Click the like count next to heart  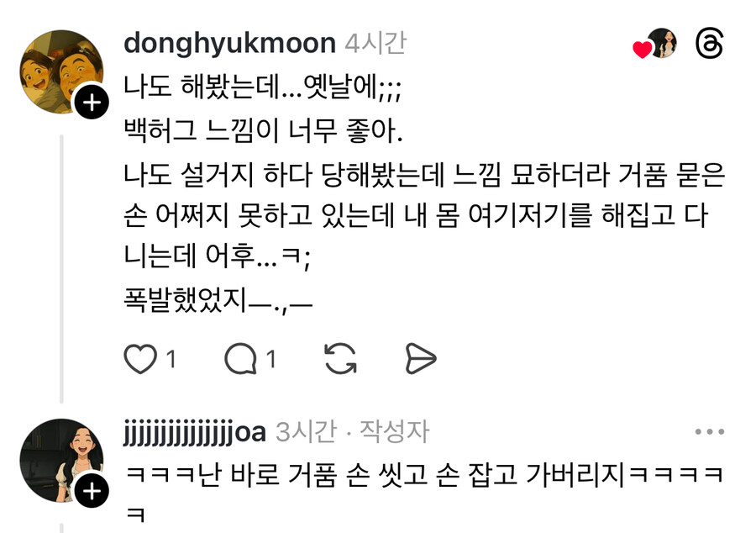[171, 359]
